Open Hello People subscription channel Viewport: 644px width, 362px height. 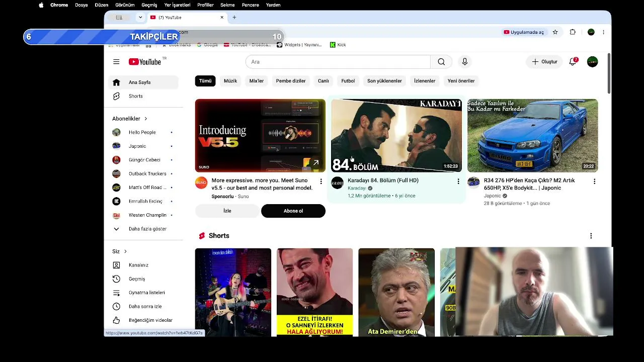143,132
